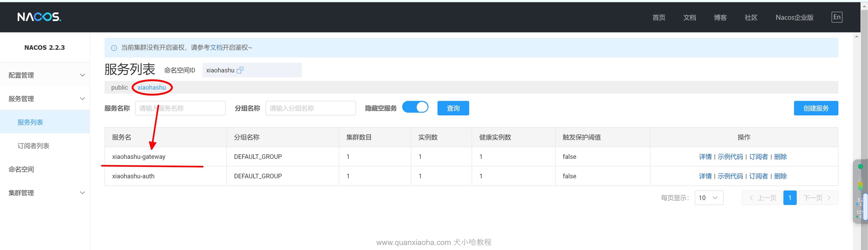The image size is (868, 250).
Task: Open 订阅者列表 in the sidebar
Action: coord(33,146)
